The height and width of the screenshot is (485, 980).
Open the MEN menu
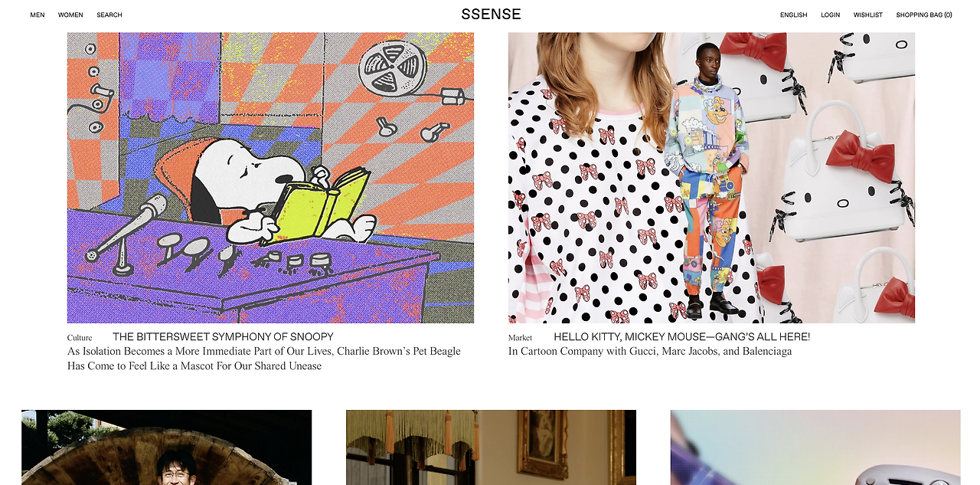38,15
